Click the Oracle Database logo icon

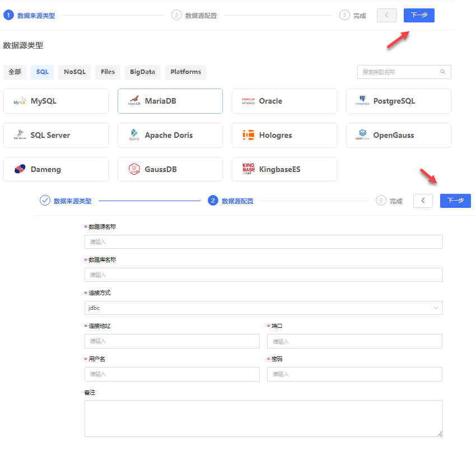(x=248, y=101)
